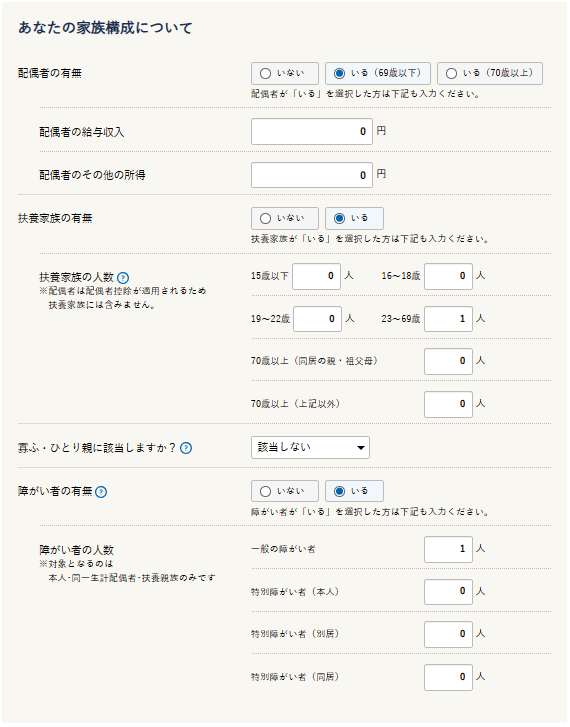570x727 pixels.
Task: Focus the 配偶者のその他の所得 field
Action: pos(312,175)
